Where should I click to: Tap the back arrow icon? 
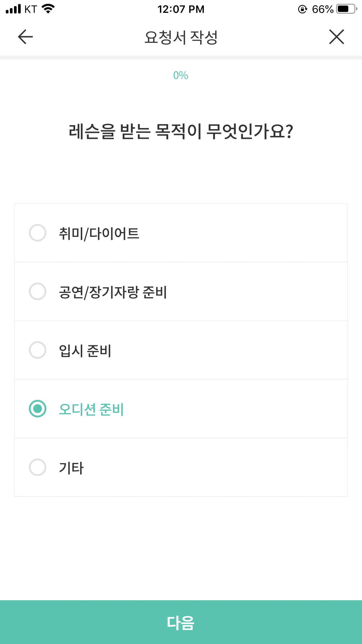(x=25, y=37)
